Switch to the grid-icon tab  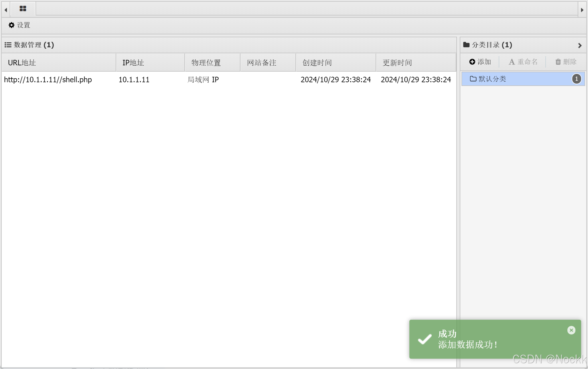23,9
